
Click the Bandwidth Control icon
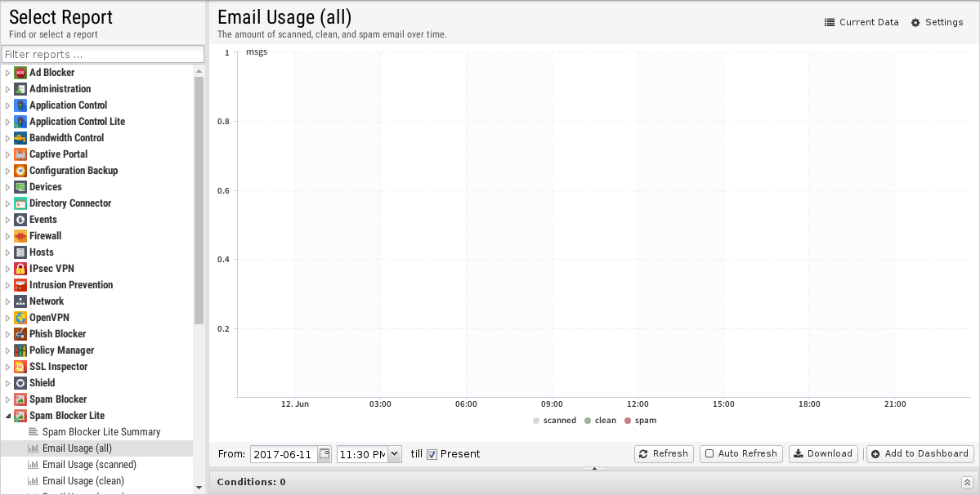coord(20,138)
